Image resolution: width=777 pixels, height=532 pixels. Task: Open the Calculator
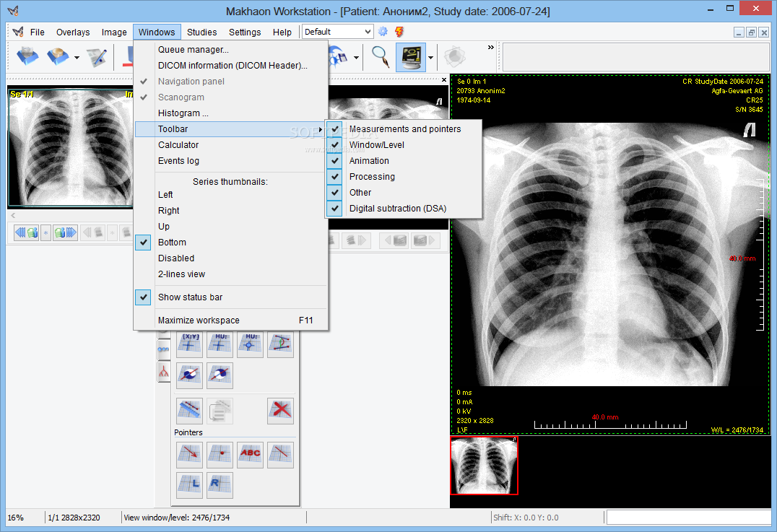pyautogui.click(x=231, y=144)
